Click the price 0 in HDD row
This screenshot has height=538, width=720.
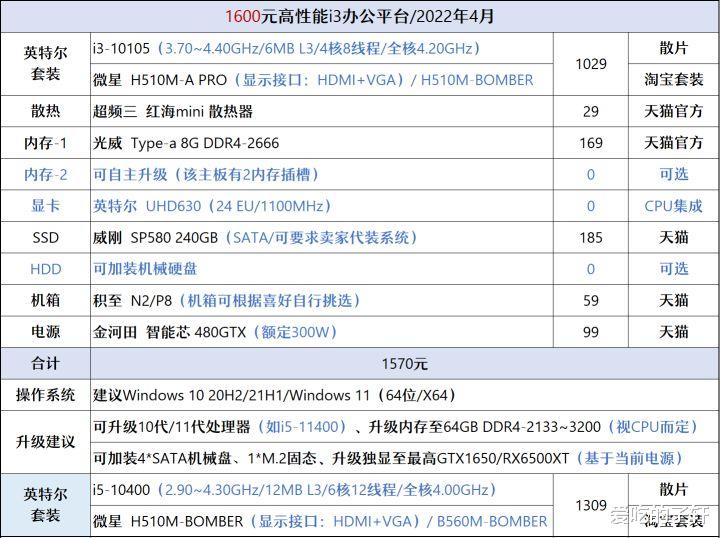[591, 269]
